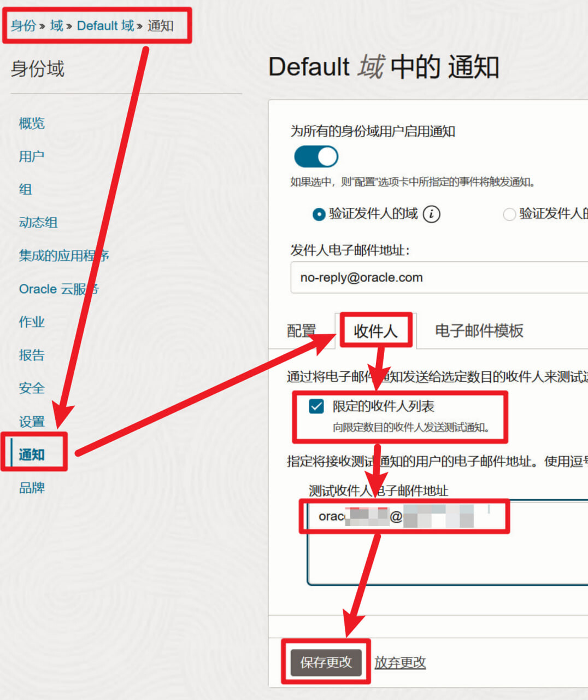Open 概览 in the sidebar
Image resolution: width=588 pixels, height=700 pixels.
tap(32, 124)
